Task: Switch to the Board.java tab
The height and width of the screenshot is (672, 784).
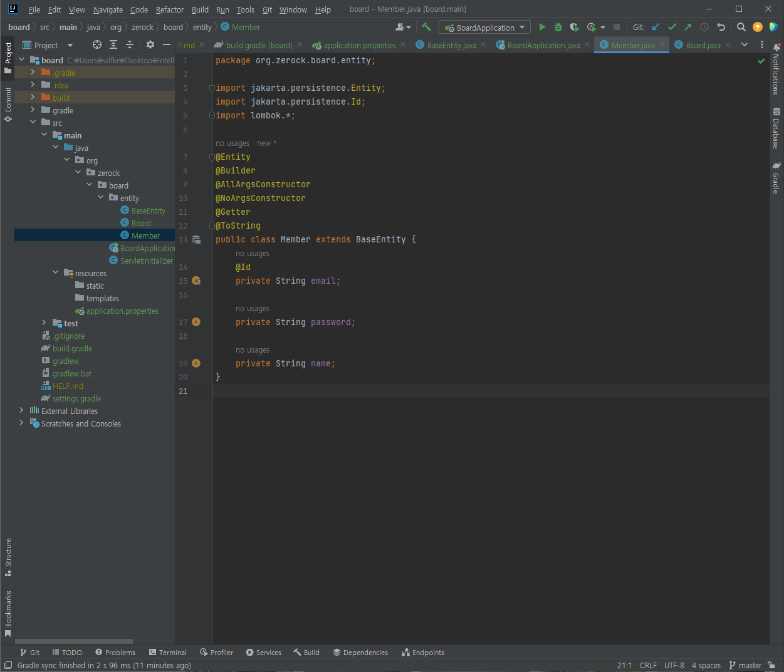Action: (x=703, y=45)
